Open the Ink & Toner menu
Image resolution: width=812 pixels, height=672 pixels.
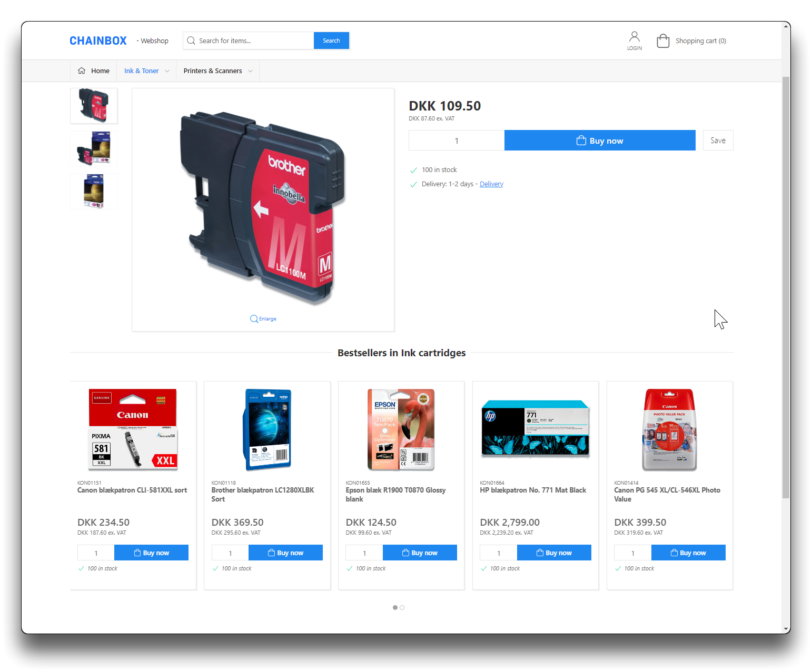tap(141, 71)
